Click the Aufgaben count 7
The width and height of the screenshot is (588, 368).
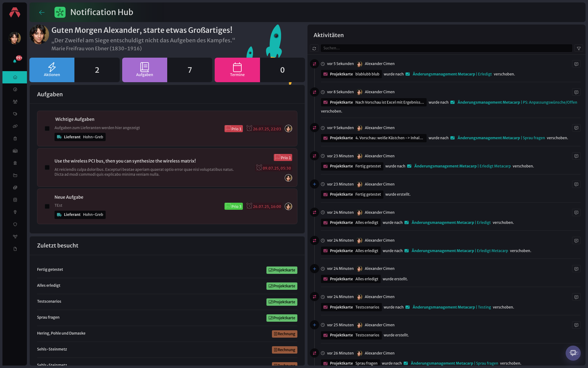(x=190, y=70)
